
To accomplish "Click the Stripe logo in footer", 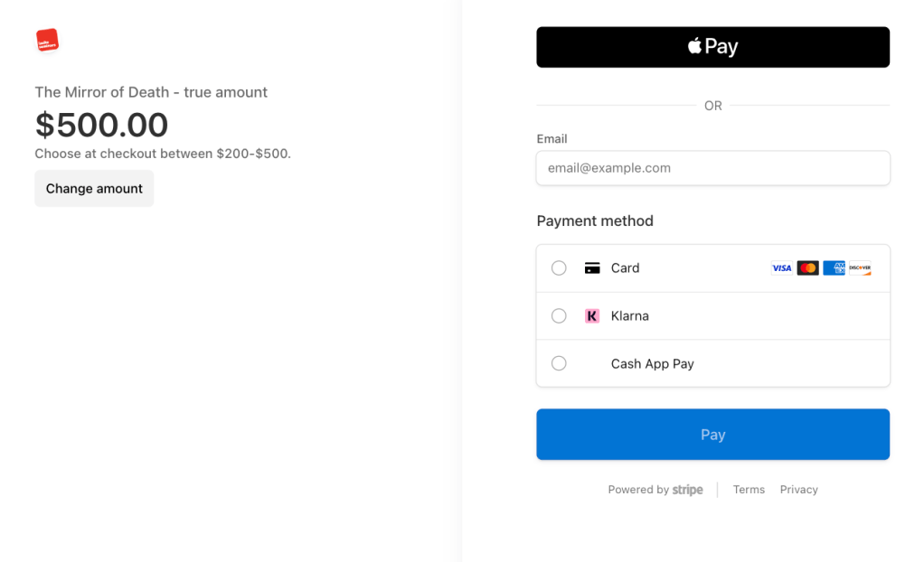I will coord(687,490).
